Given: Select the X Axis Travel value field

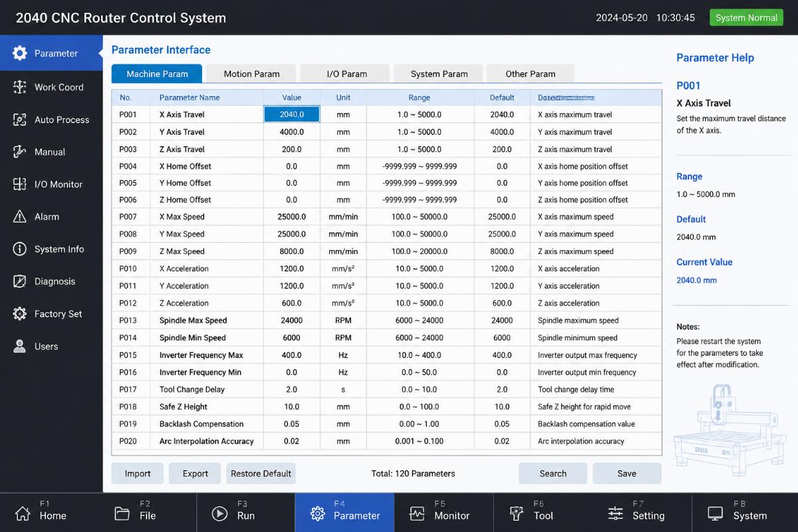Looking at the screenshot, I should pos(292,114).
